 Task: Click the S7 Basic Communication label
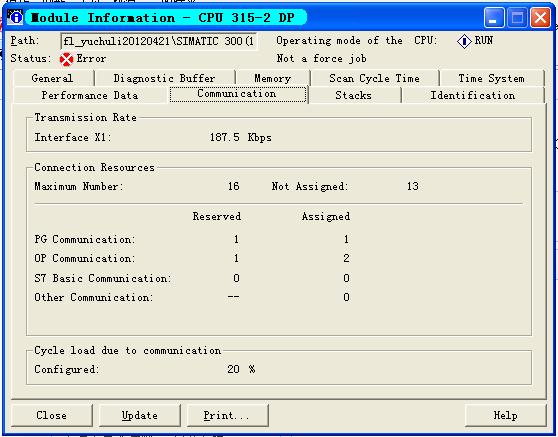[x=103, y=278]
